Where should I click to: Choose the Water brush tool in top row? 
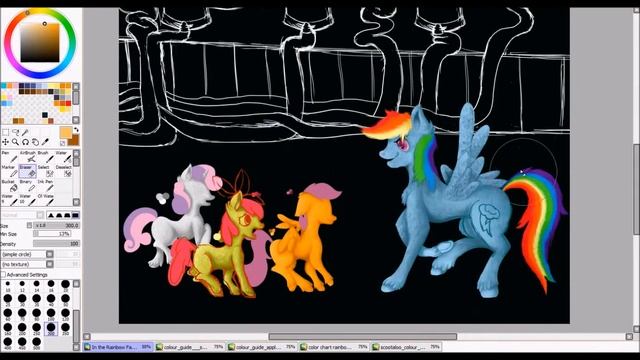64,157
